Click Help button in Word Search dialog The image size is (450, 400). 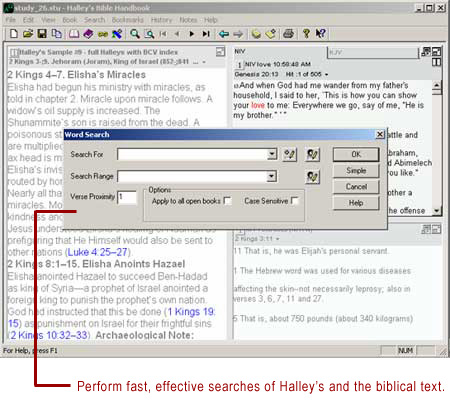(x=356, y=203)
